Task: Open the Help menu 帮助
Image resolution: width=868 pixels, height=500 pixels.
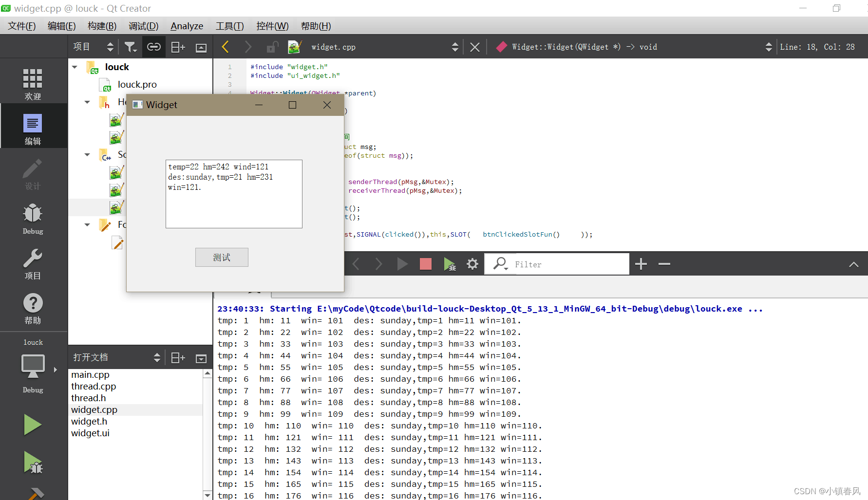Action: (316, 26)
